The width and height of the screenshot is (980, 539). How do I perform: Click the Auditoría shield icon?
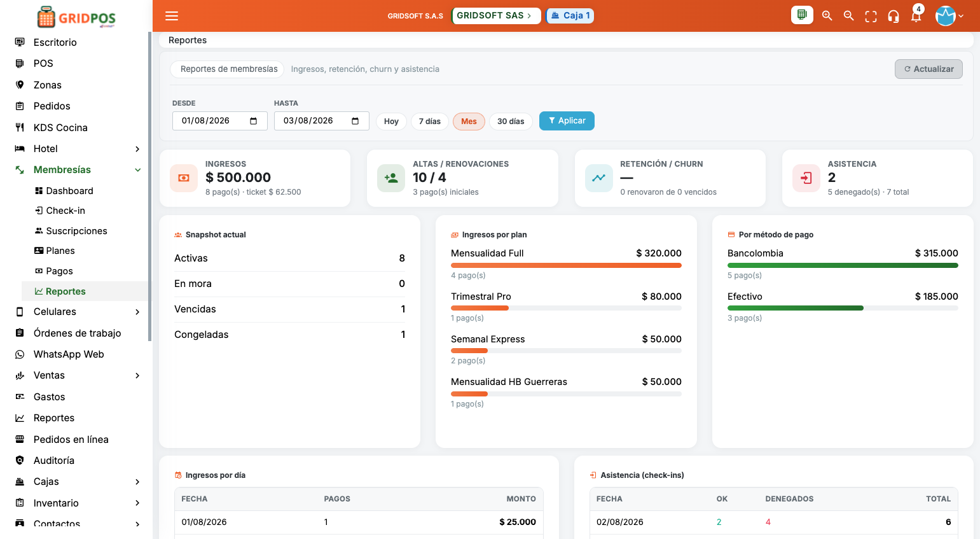(x=20, y=460)
